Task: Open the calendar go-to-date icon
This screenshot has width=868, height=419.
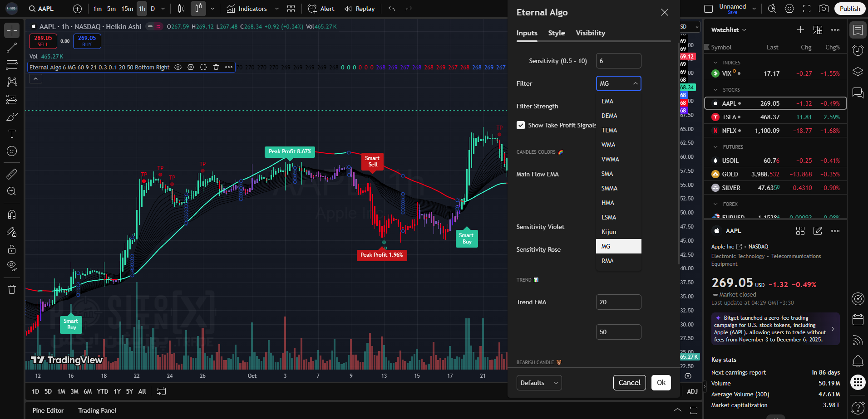Action: point(161,391)
